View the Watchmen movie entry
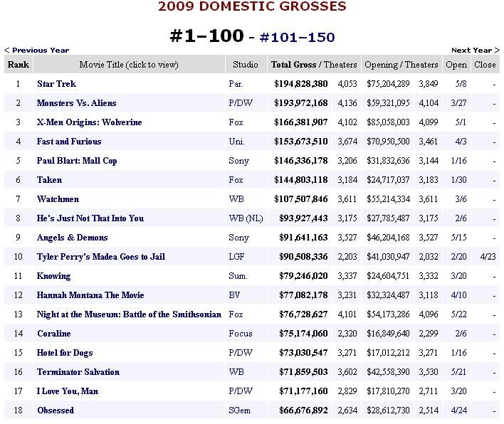The image size is (504, 424). (x=58, y=199)
